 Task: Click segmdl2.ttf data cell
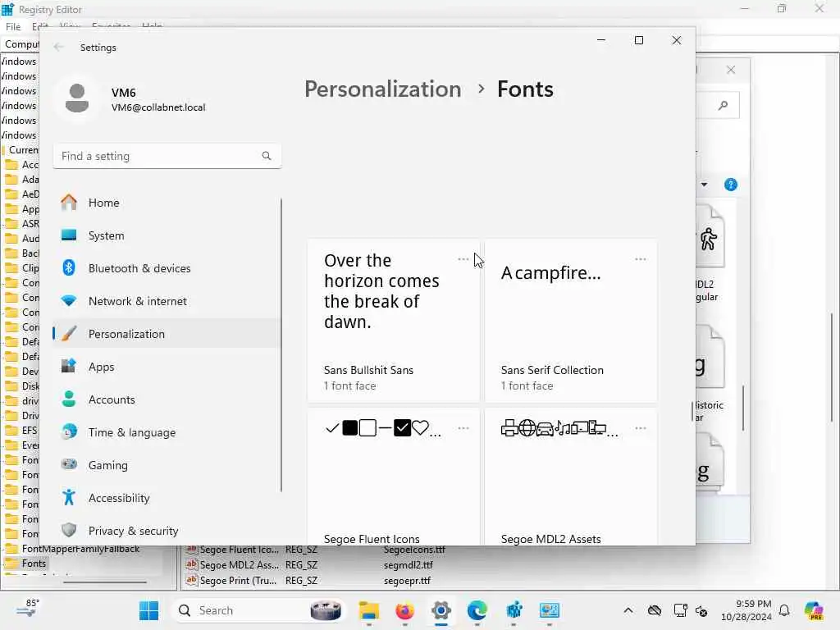coord(409,565)
